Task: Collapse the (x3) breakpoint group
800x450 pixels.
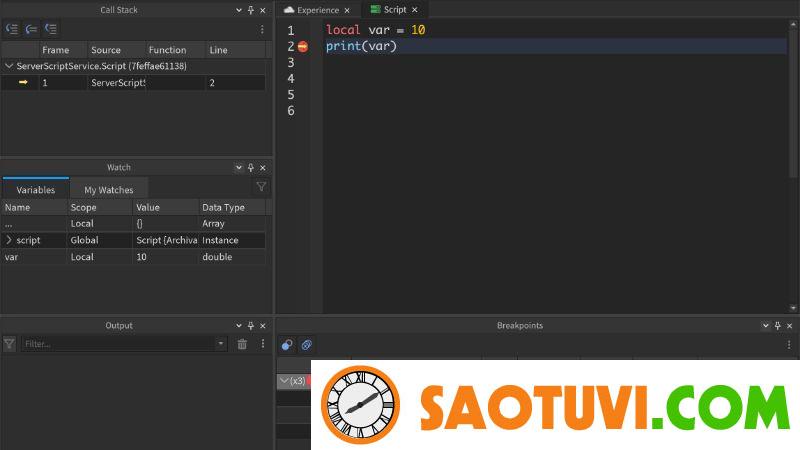Action: (284, 381)
